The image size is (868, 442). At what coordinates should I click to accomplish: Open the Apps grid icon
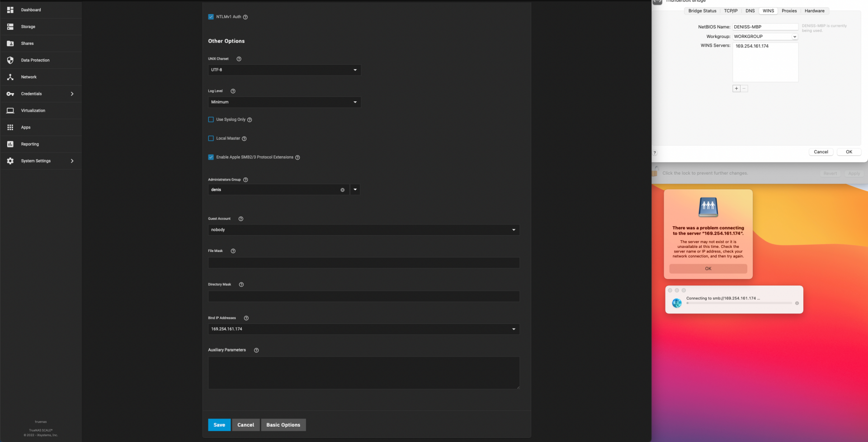point(10,128)
